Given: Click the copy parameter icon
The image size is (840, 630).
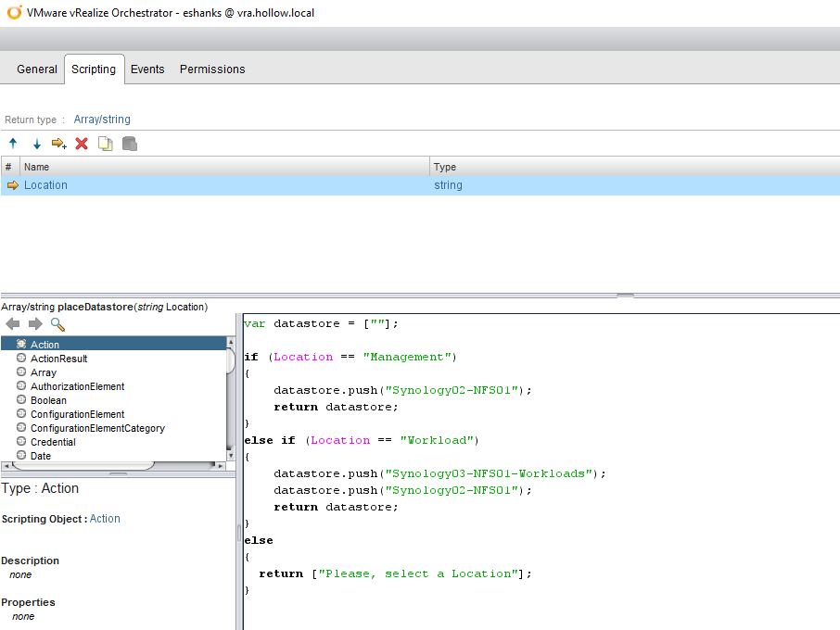Looking at the screenshot, I should coord(106,144).
